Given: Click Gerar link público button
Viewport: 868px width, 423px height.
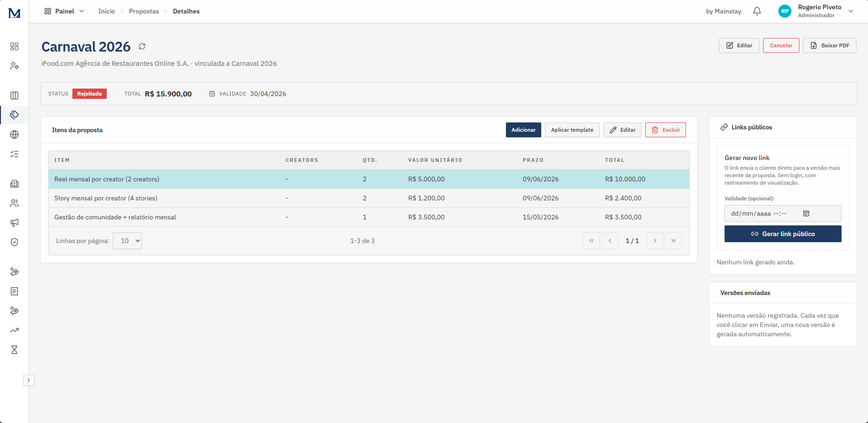Looking at the screenshot, I should click(783, 234).
